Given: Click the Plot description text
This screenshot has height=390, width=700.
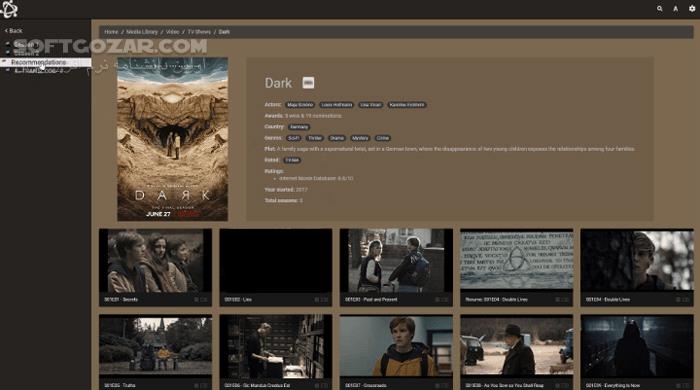Looking at the screenshot, I should (450, 149).
